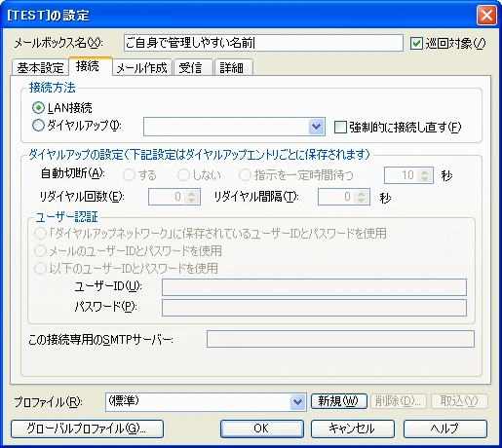The image size is (502, 448).
Task: Click the メールボックス名 text field
Action: click(x=263, y=43)
